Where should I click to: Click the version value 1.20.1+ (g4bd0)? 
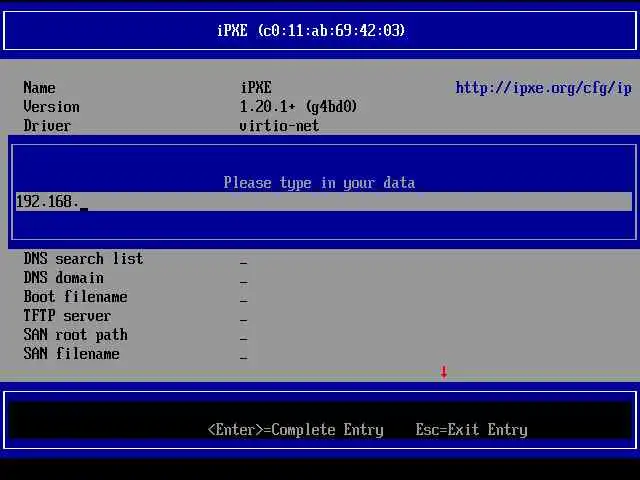(x=298, y=107)
